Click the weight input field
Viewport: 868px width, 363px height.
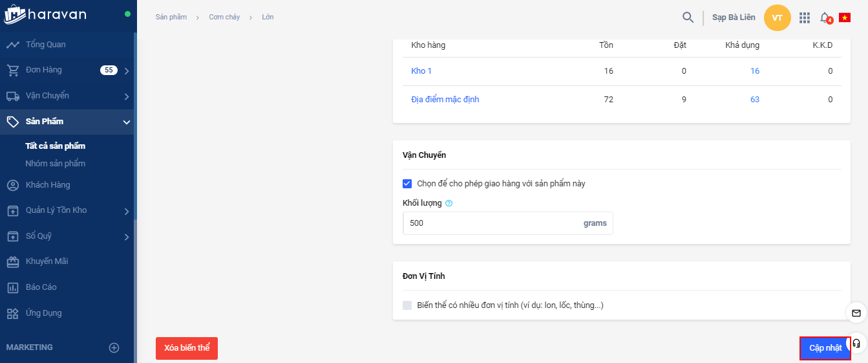click(491, 223)
